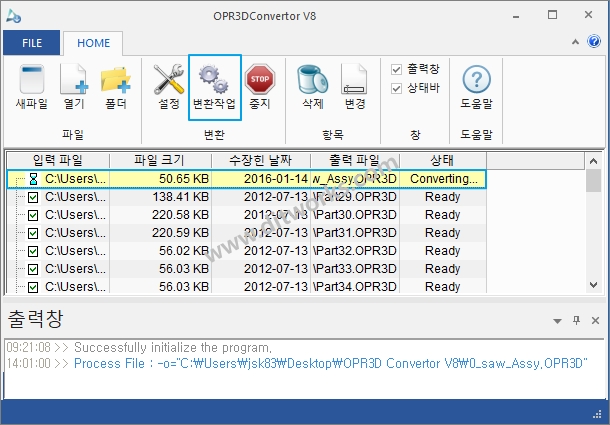Toggle 출력창 output window checkbox
This screenshot has height=425, width=610.
point(396,70)
